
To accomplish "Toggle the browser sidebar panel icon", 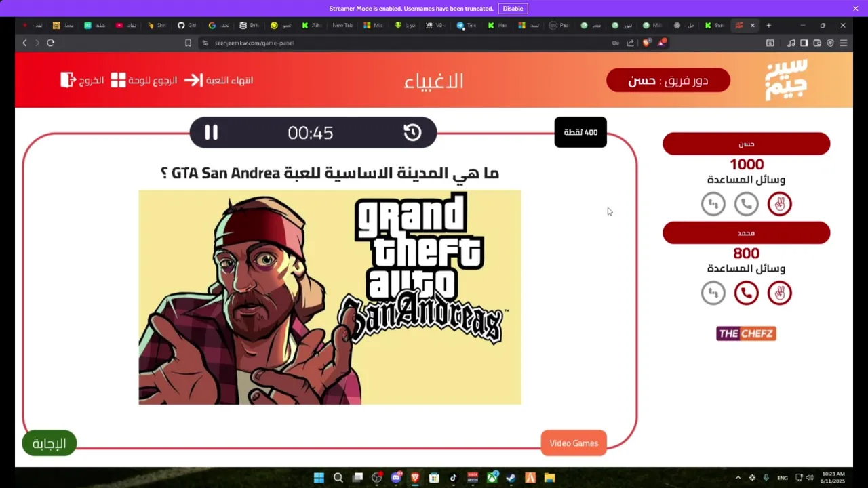I will coord(804,43).
